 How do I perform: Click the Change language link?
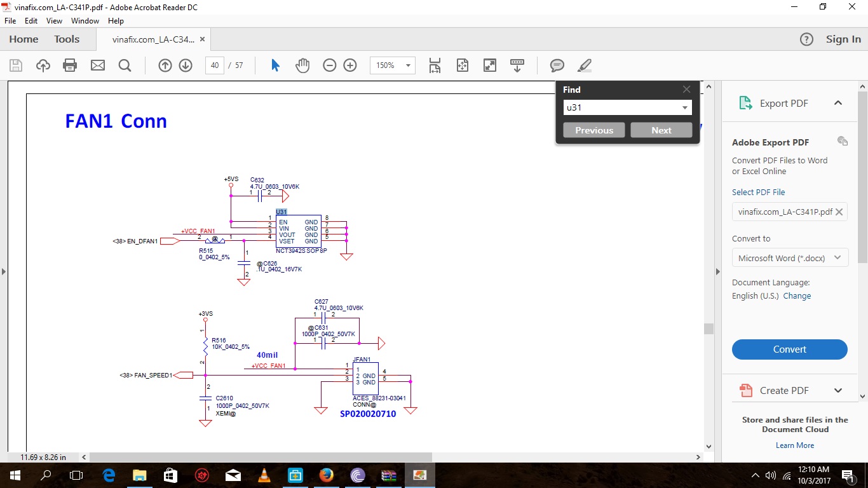click(797, 296)
